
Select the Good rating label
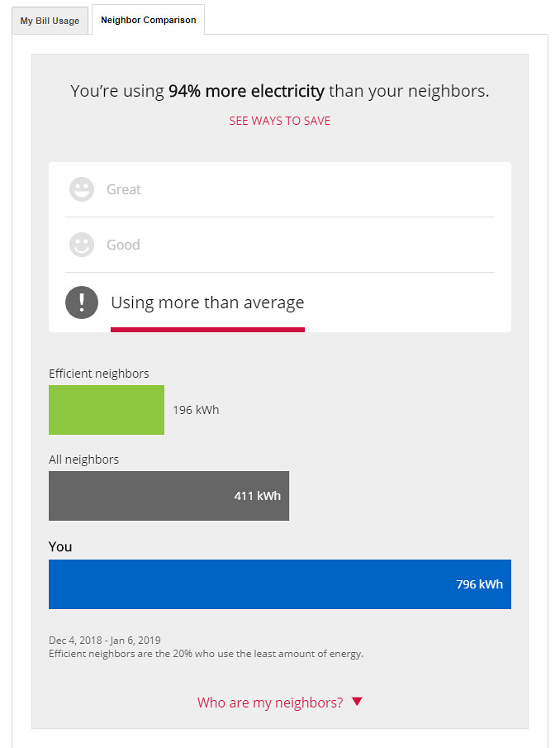point(123,245)
